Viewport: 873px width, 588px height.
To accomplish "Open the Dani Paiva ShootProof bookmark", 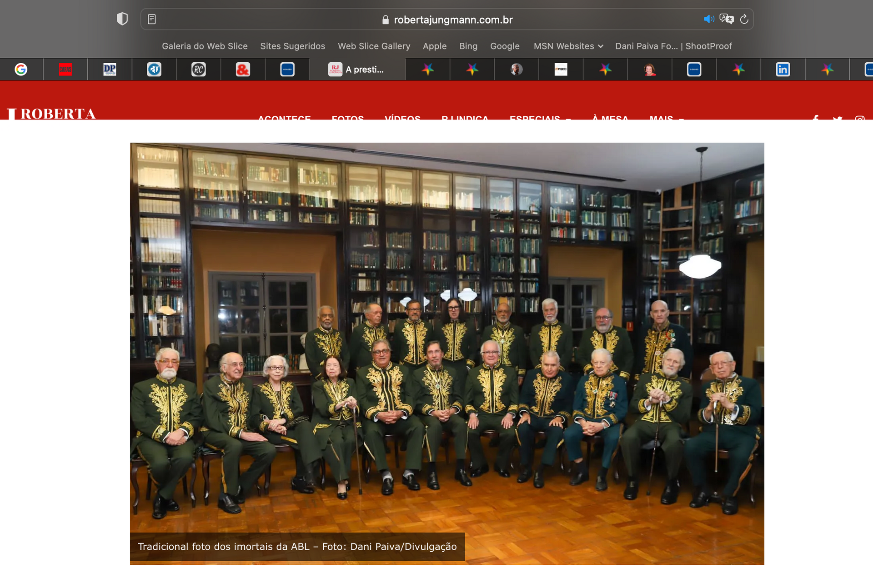I will (673, 46).
